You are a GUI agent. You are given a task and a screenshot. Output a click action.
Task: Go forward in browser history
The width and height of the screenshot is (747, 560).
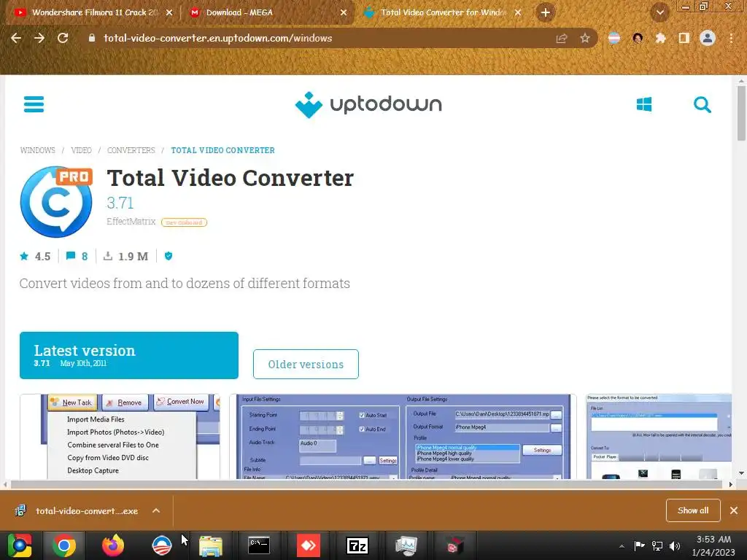point(39,38)
